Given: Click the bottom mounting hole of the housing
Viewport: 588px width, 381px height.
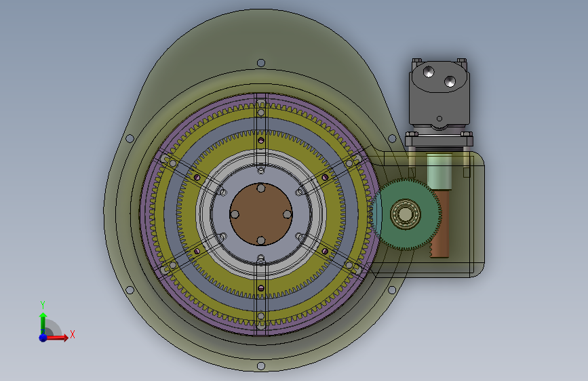Looking at the screenshot, I should pos(261,365).
